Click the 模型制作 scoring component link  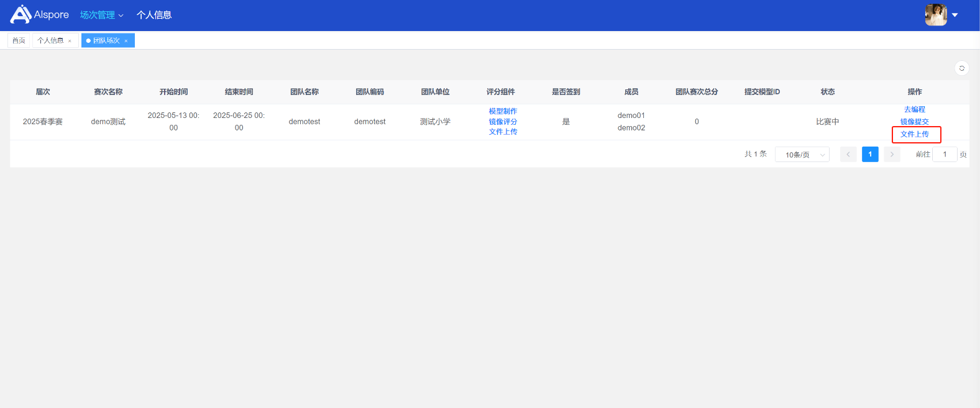point(503,111)
